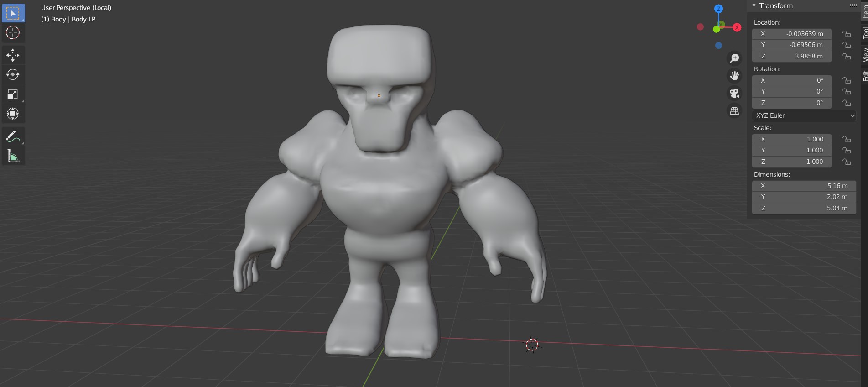Click the blue Z axis on the gizmo

(719, 9)
